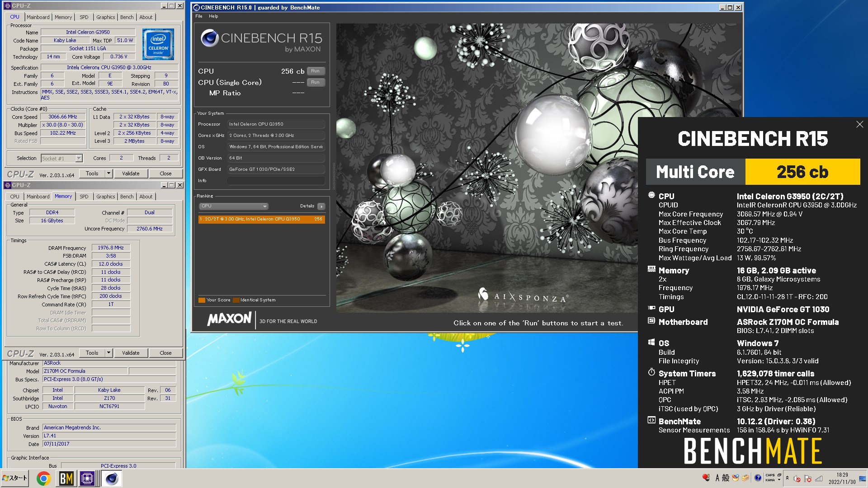This screenshot has height=488, width=868.
Task: Open About tab in upper CPU-Z
Action: 146,17
